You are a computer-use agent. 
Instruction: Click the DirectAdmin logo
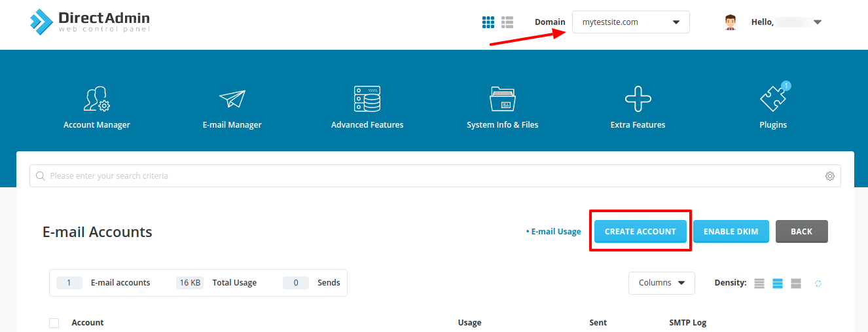point(90,22)
